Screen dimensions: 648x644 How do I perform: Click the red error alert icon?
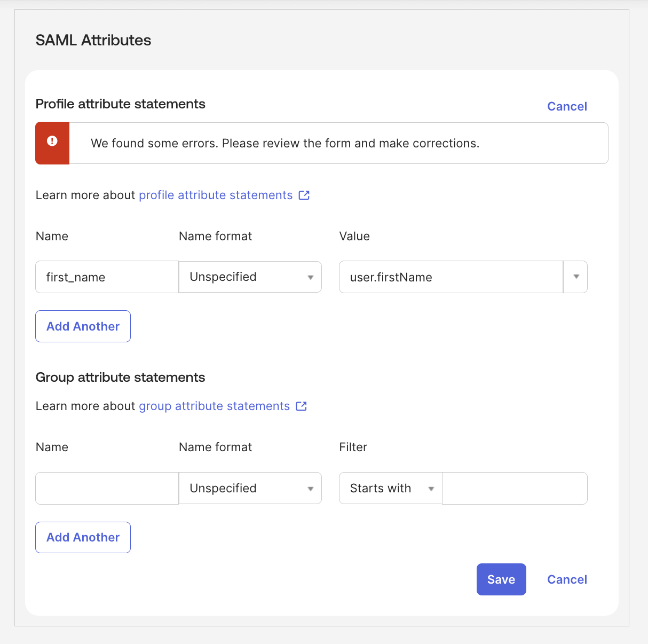tap(52, 140)
